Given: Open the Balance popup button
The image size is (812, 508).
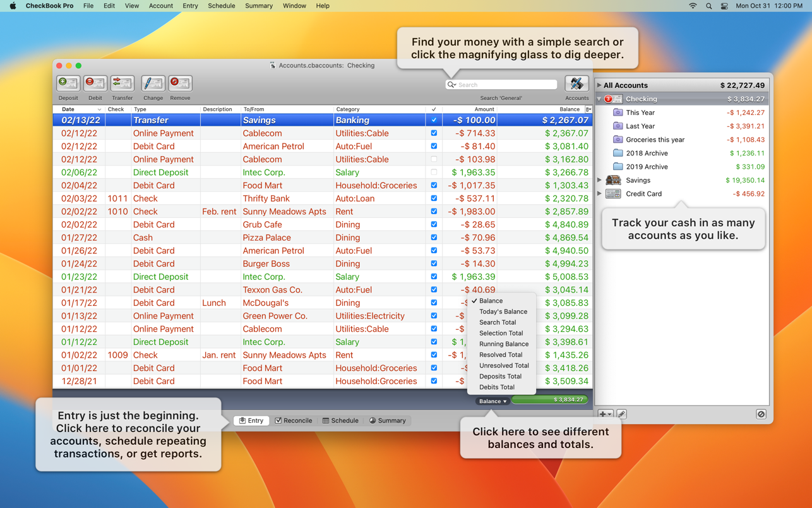Looking at the screenshot, I should 493,401.
